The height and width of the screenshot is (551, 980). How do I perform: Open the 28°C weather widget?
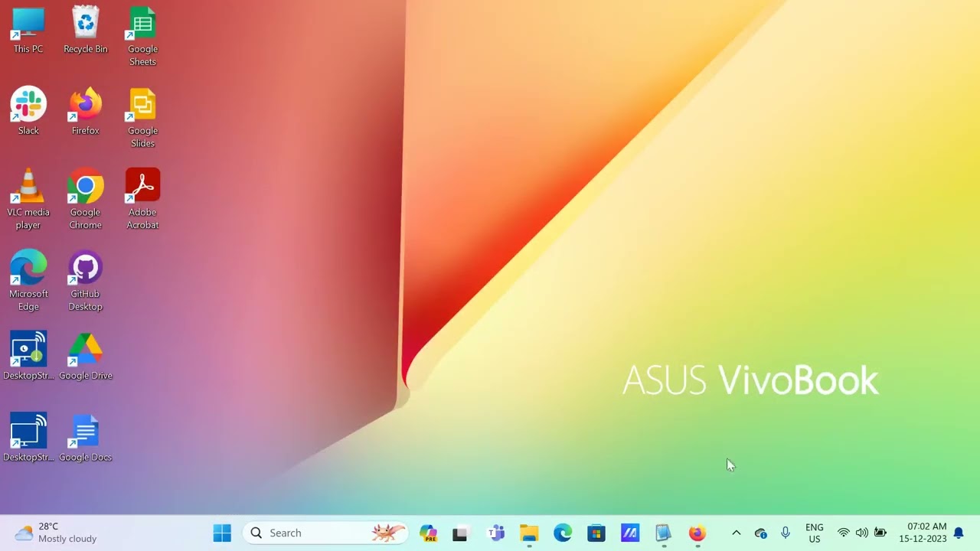coord(57,533)
